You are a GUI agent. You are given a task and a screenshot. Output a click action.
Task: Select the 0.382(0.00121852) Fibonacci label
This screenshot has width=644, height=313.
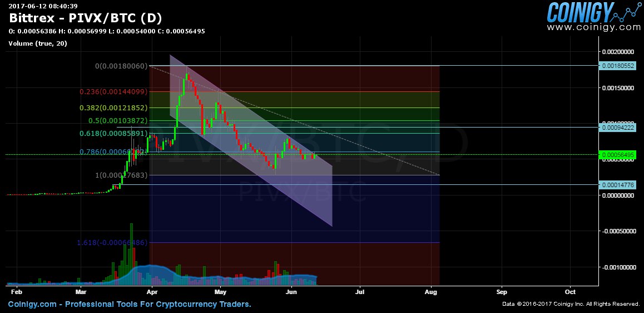point(114,107)
